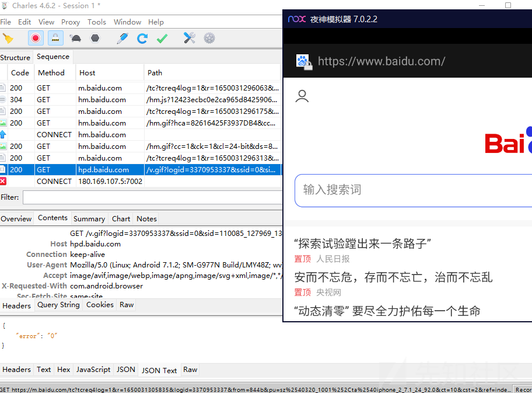
Task: Sort requests by the Host column header
Action: (x=87, y=73)
